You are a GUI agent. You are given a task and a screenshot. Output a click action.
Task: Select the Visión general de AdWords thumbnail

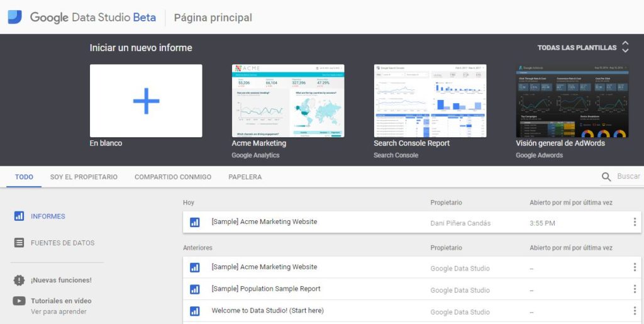point(572,101)
